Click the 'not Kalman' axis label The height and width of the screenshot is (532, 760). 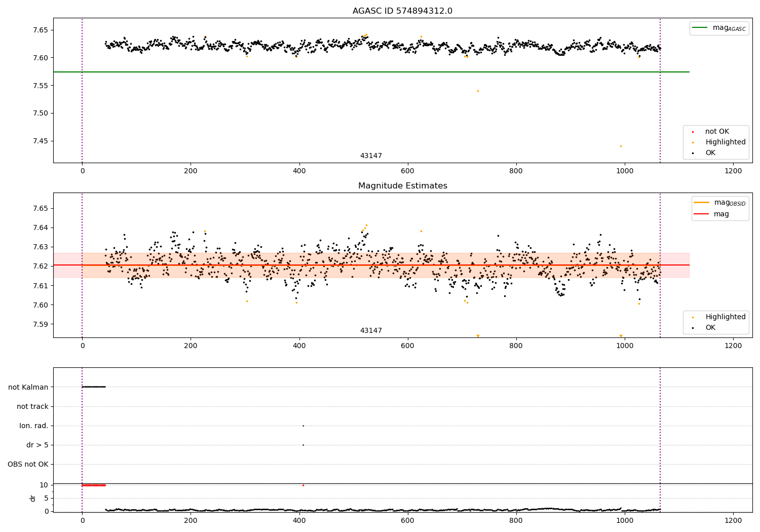point(28,388)
